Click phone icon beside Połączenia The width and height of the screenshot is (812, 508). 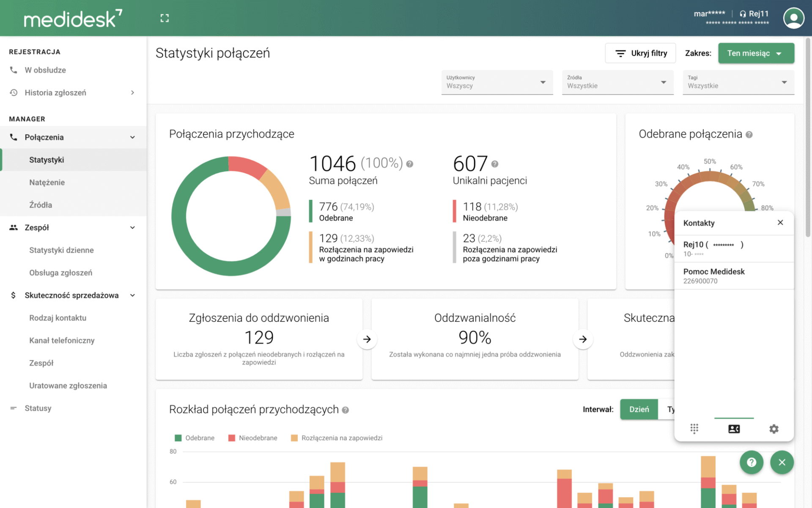[x=14, y=137]
